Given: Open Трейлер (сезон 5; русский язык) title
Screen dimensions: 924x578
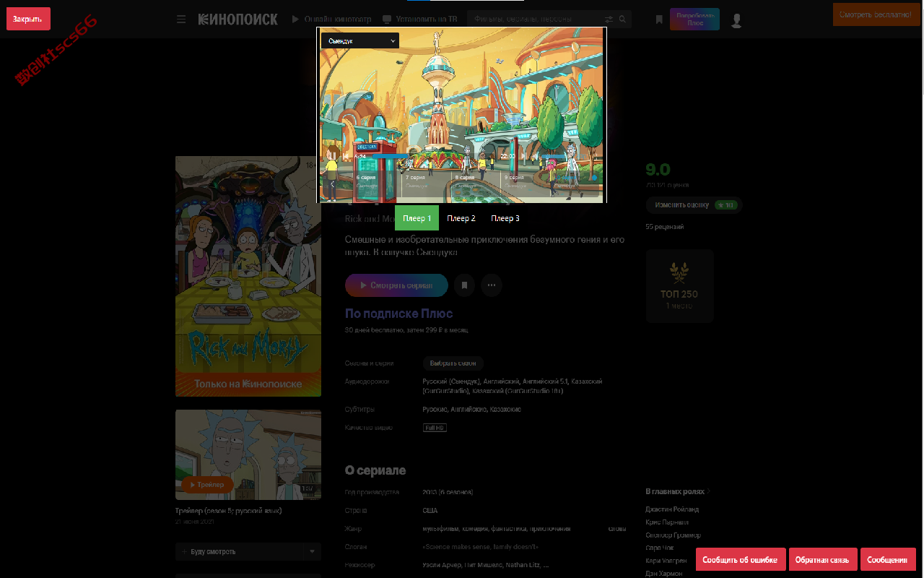Looking at the screenshot, I should click(228, 511).
